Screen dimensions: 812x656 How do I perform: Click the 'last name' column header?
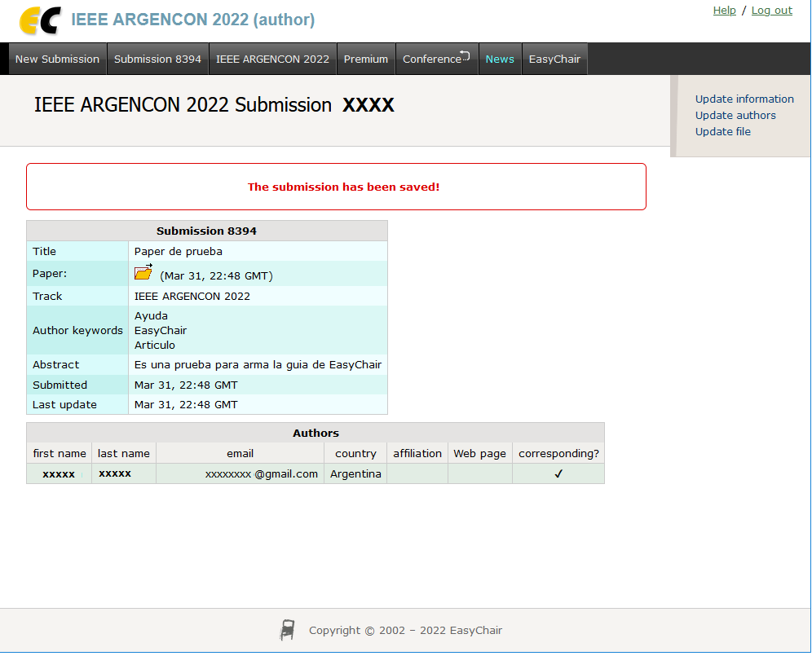click(124, 454)
